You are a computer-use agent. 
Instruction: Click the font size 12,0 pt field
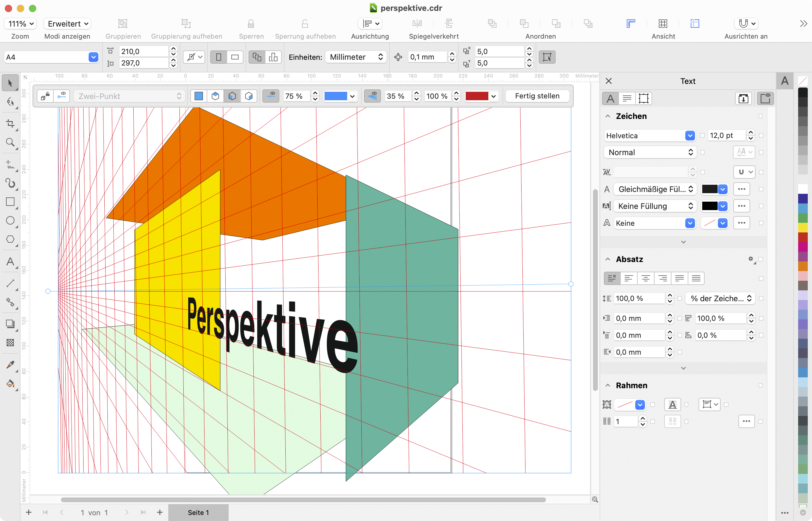726,136
